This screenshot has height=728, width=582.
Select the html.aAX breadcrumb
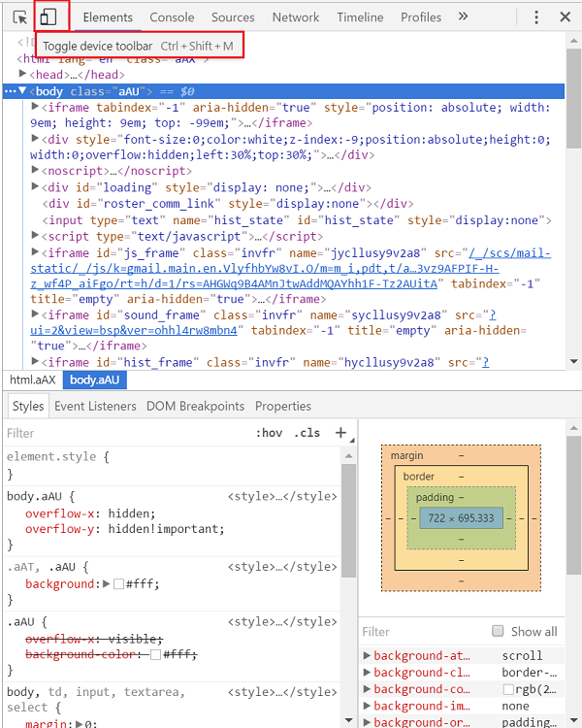(x=32, y=380)
